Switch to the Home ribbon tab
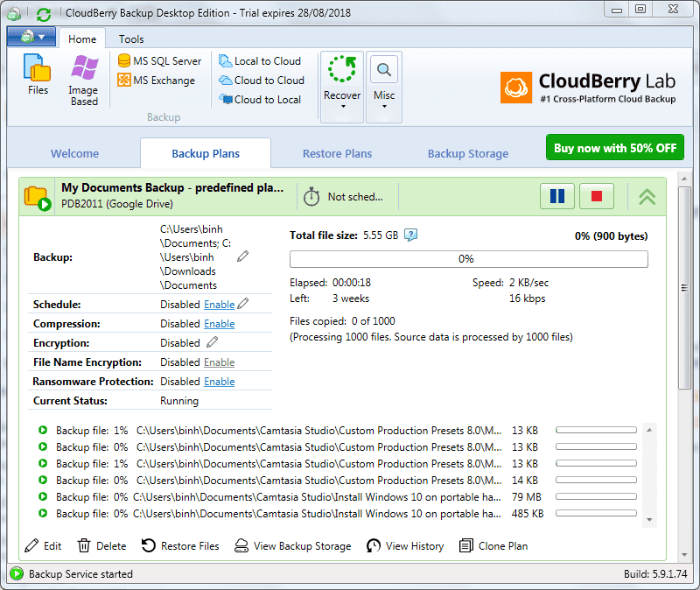This screenshot has width=700, height=590. 82,39
